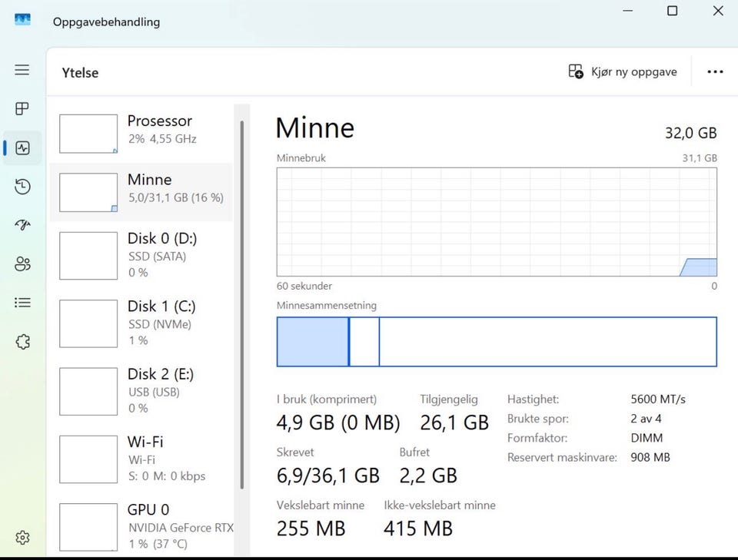Viewport: 738px width, 560px height.
Task: Click the GPU 0 mini graph thumbnail
Action: (88, 527)
